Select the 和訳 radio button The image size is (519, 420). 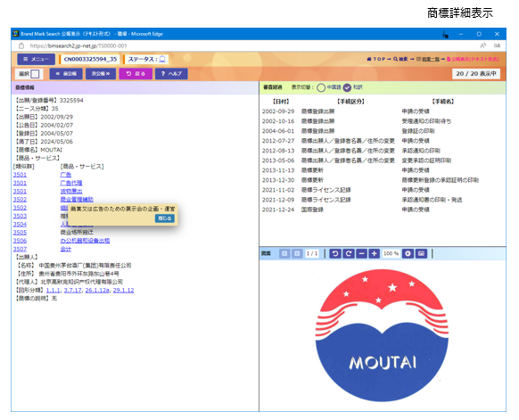coord(347,87)
